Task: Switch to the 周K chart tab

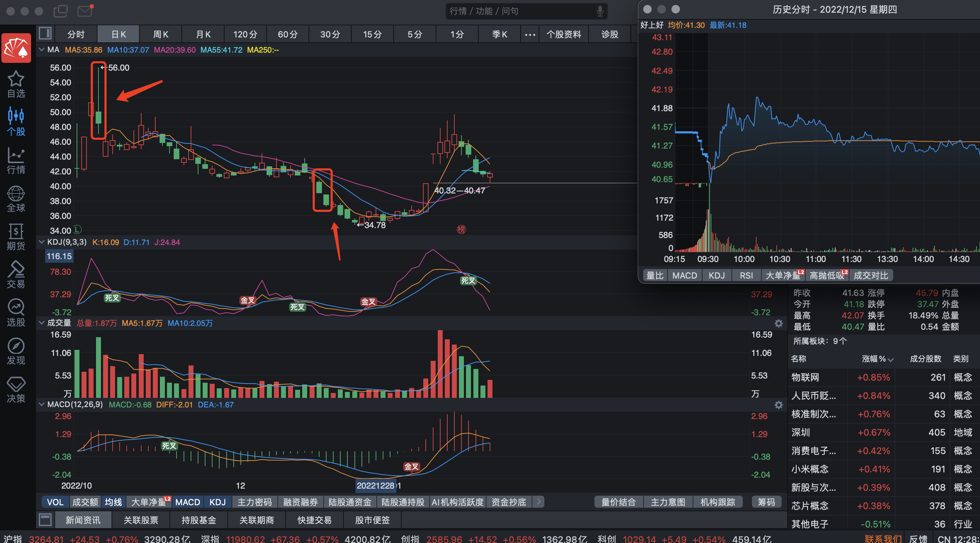Action: coord(161,34)
